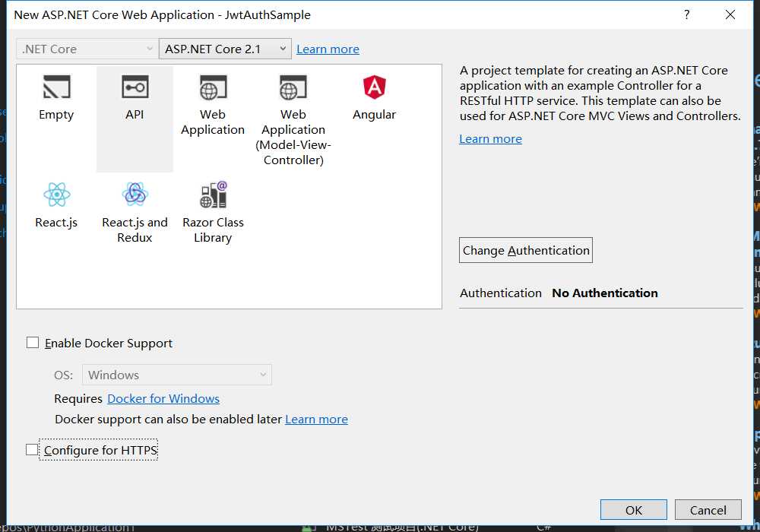Open the .NET Core framework dropdown
The image size is (760, 532).
tap(87, 49)
